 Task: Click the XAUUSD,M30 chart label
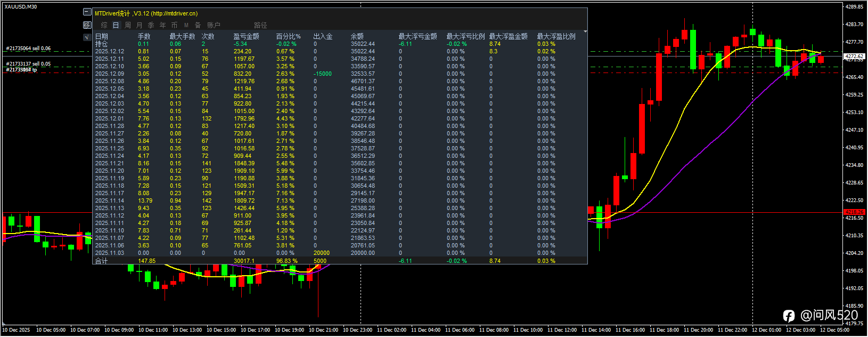click(21, 7)
